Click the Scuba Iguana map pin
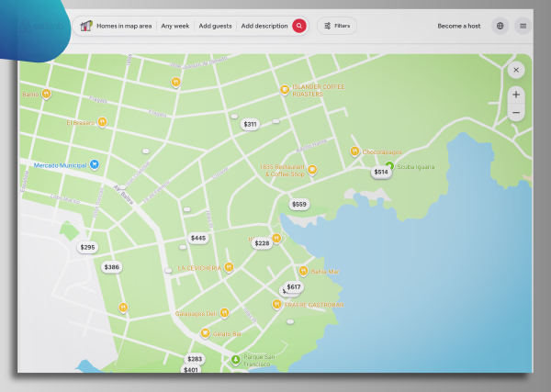This screenshot has height=392, width=551. coord(389,166)
